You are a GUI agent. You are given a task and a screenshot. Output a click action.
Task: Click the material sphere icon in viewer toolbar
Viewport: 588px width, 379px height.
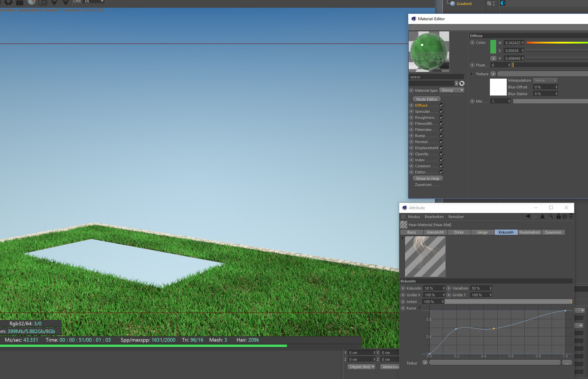[x=31, y=2]
